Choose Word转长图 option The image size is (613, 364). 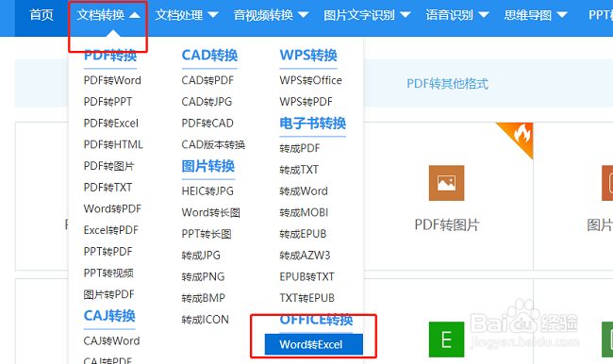coord(210,213)
